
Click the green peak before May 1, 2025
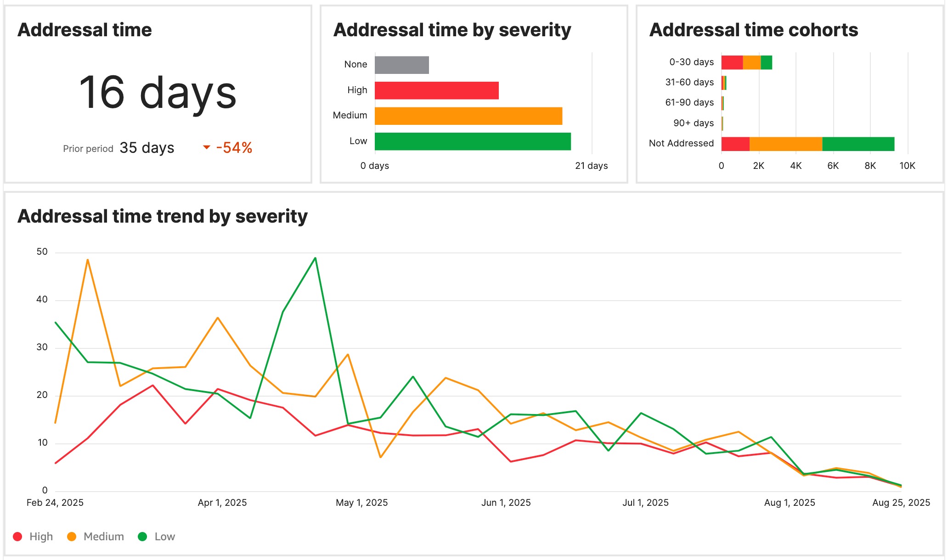pyautogui.click(x=315, y=258)
